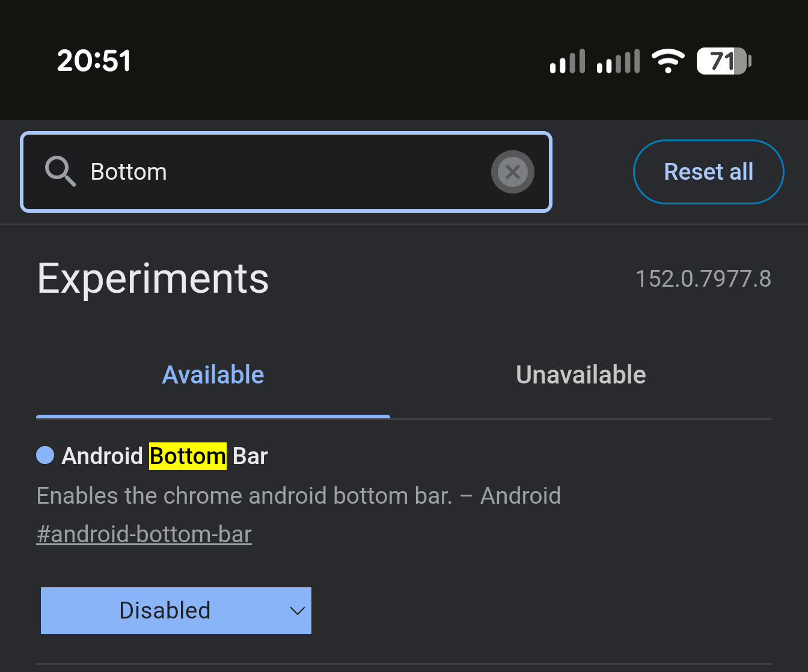Click the blue dot beside Android Bottom Bar
The height and width of the screenshot is (672, 808).
[x=45, y=455]
